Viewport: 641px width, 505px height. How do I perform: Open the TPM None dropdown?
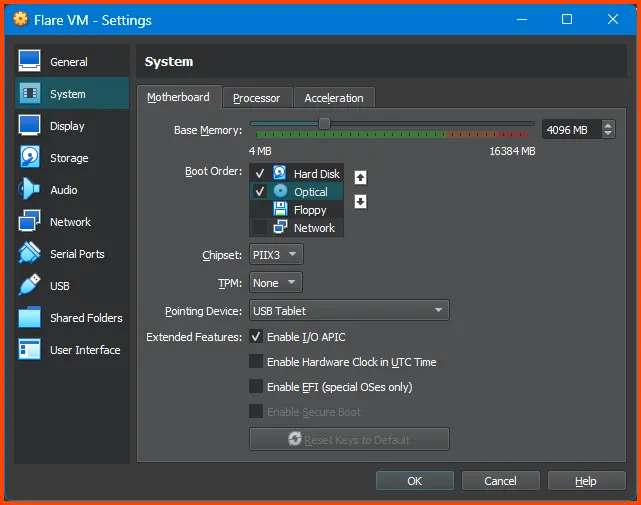coord(276,283)
